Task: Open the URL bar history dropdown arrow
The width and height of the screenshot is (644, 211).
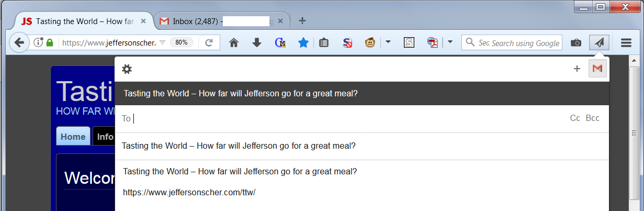Action: (162, 42)
